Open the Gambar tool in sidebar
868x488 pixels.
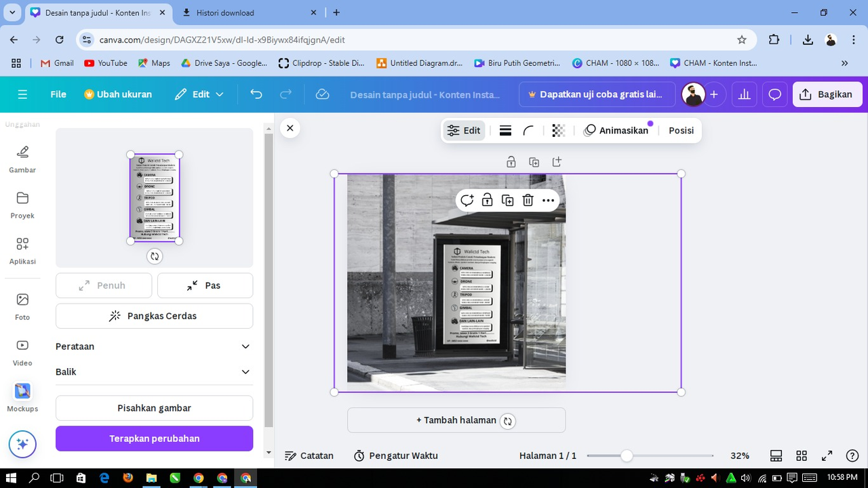tap(22, 159)
